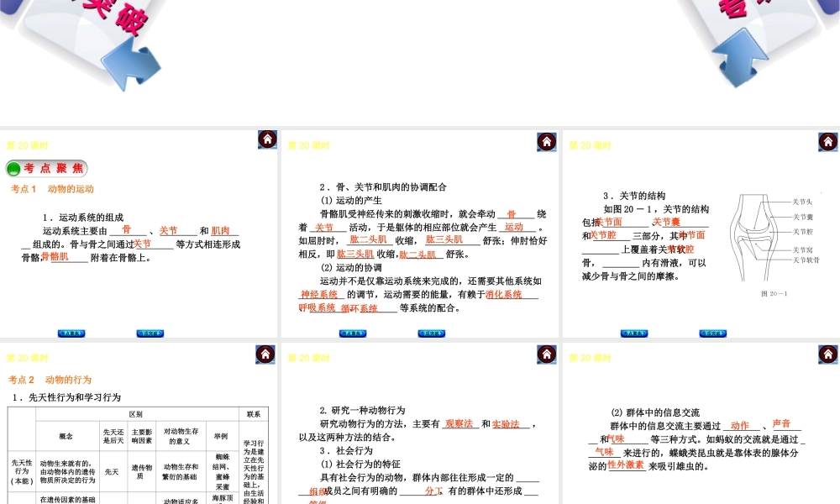Click the 第 20 课时 label on the 关节的结构 slide
Image resolution: width=840 pixels, height=504 pixels.
pyautogui.click(x=590, y=145)
